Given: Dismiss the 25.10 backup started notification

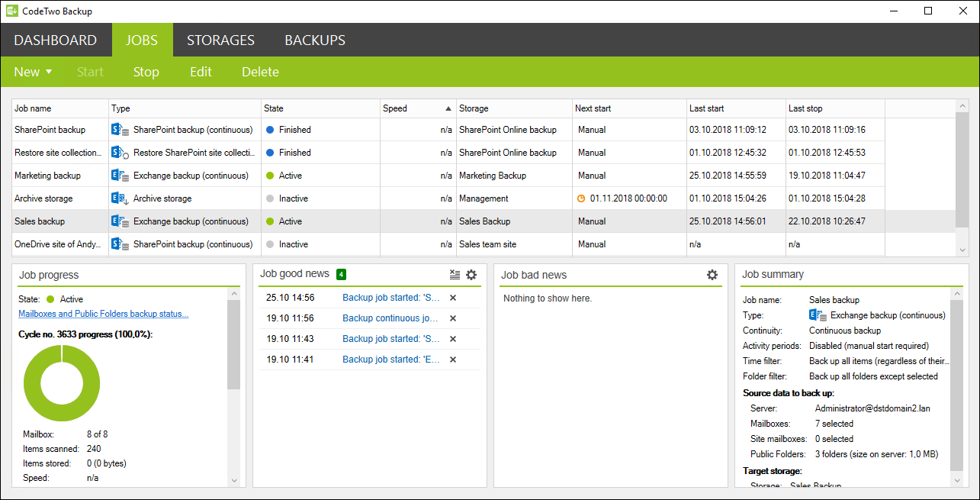Looking at the screenshot, I should point(451,298).
